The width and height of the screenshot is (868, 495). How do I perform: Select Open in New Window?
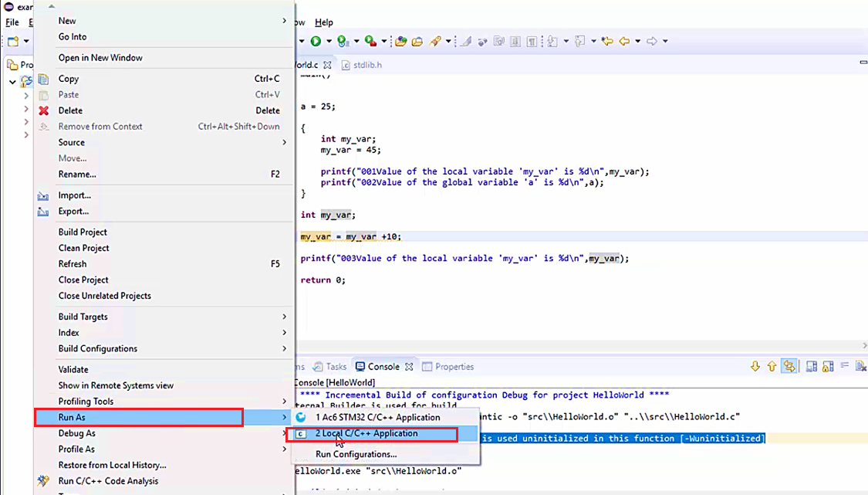click(164, 58)
